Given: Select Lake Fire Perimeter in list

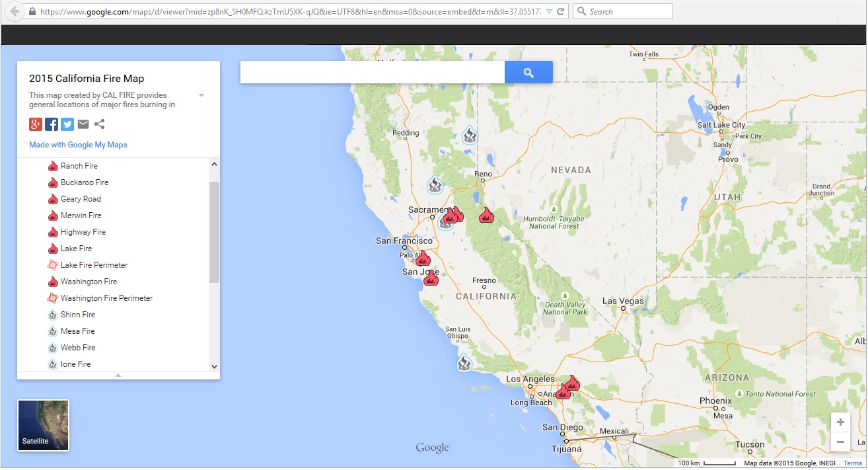Looking at the screenshot, I should coord(94,265).
